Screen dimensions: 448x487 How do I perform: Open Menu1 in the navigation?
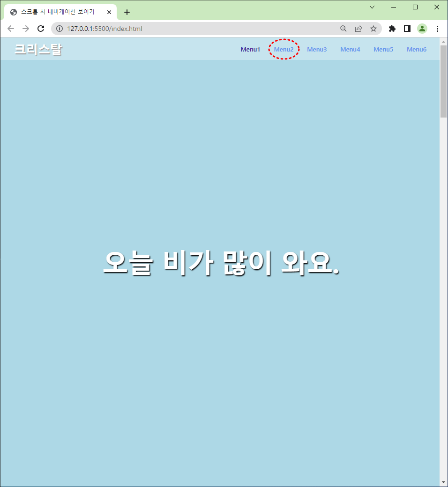click(x=250, y=49)
